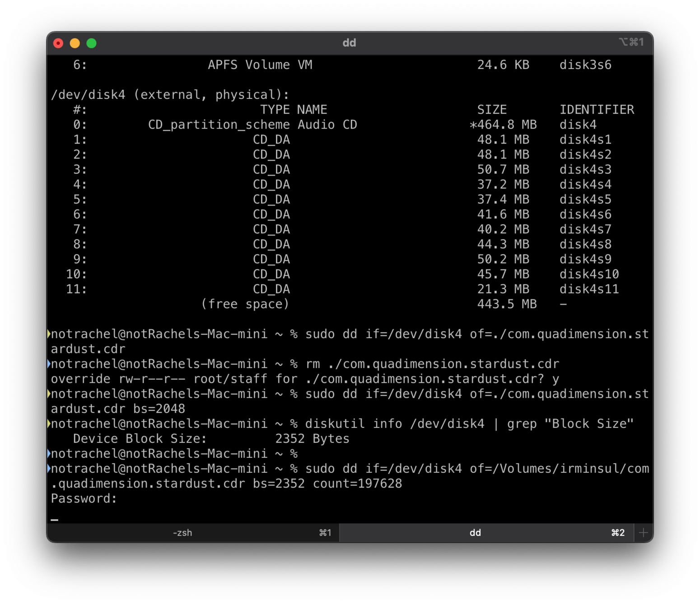The height and width of the screenshot is (604, 700).
Task: Click the prompt mark beside the diskutil info command
Action: tap(49, 423)
